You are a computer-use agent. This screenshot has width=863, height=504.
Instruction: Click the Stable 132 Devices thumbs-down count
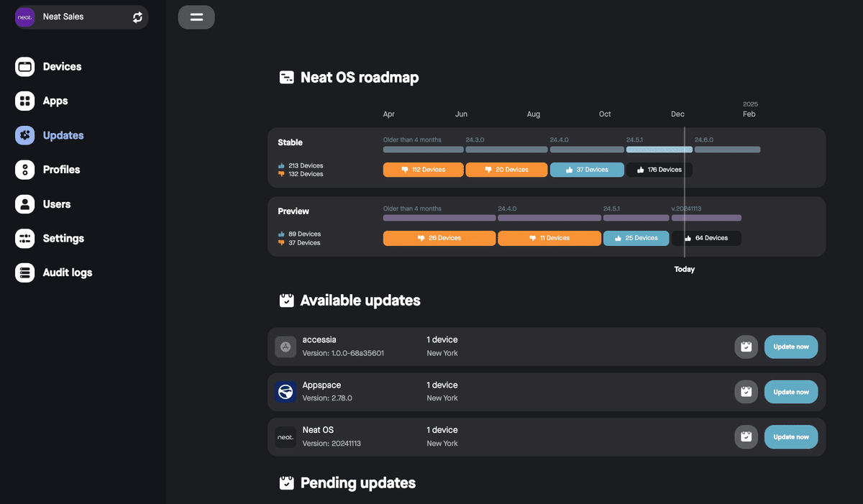(x=301, y=174)
